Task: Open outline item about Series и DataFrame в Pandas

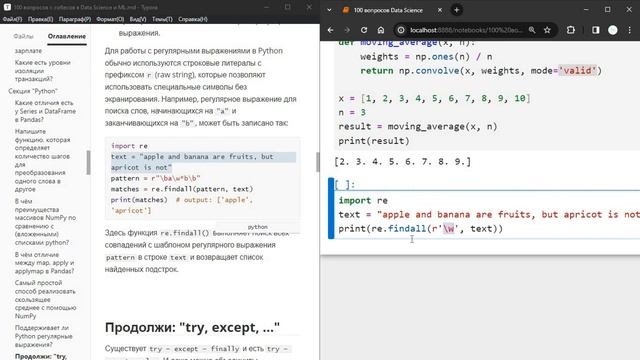Action: point(45,111)
